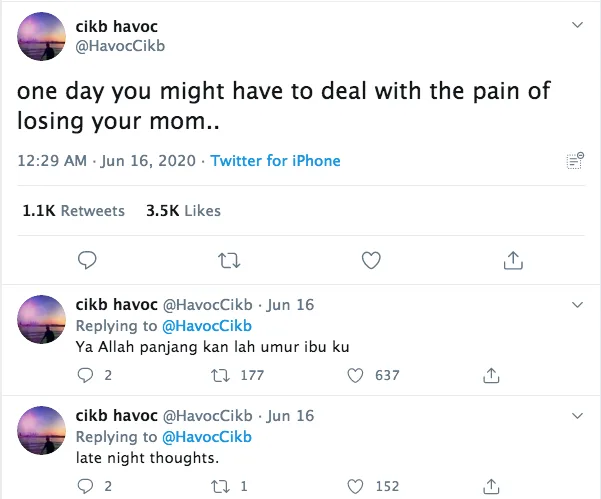Image resolution: width=601 pixels, height=499 pixels.
Task: Retweet the main tweet
Action: pyautogui.click(x=229, y=260)
